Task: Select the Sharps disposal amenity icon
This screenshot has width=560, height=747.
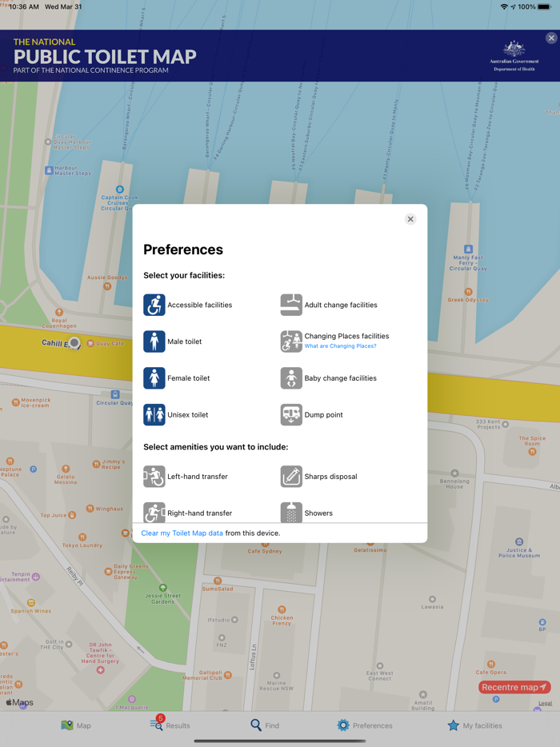Action: point(291,477)
